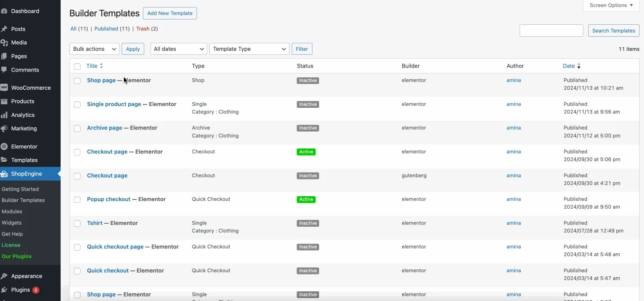Open the Single product page template link
The width and height of the screenshot is (644, 301).
[114, 104]
